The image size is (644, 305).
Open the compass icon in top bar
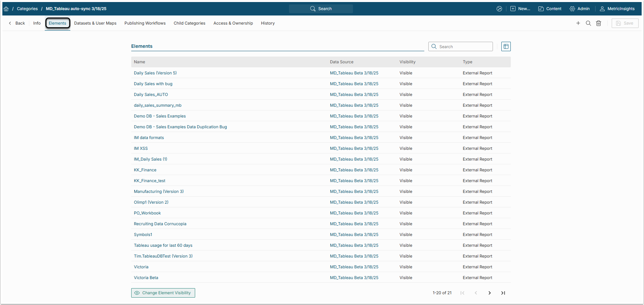499,9
